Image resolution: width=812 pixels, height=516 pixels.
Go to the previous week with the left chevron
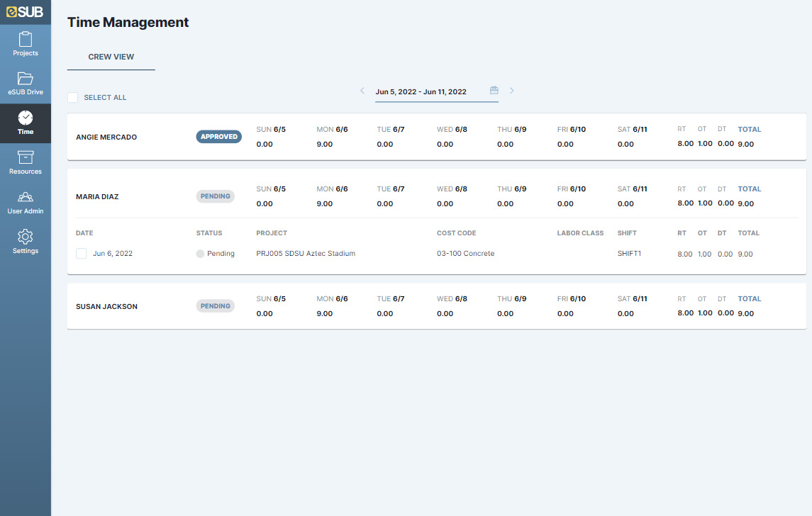click(x=362, y=91)
